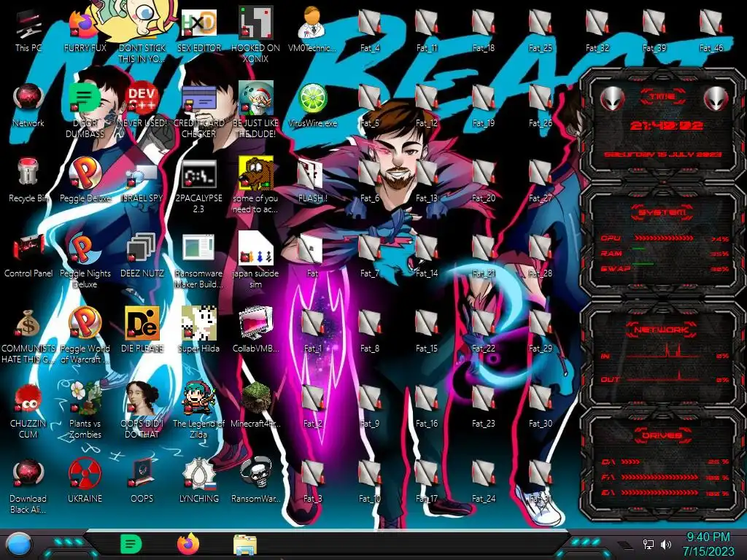Select the SEX EDITOR HxD icon
The width and height of the screenshot is (747, 560).
click(x=198, y=31)
